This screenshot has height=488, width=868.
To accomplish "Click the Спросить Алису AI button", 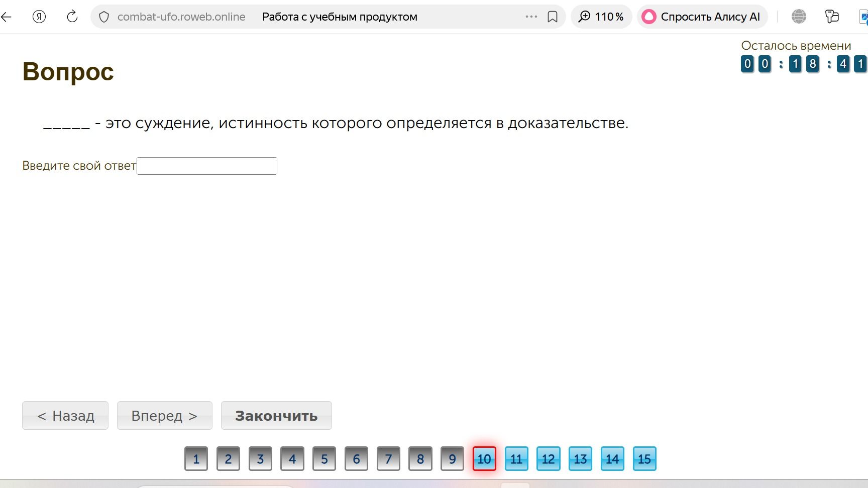I will 702,17.
